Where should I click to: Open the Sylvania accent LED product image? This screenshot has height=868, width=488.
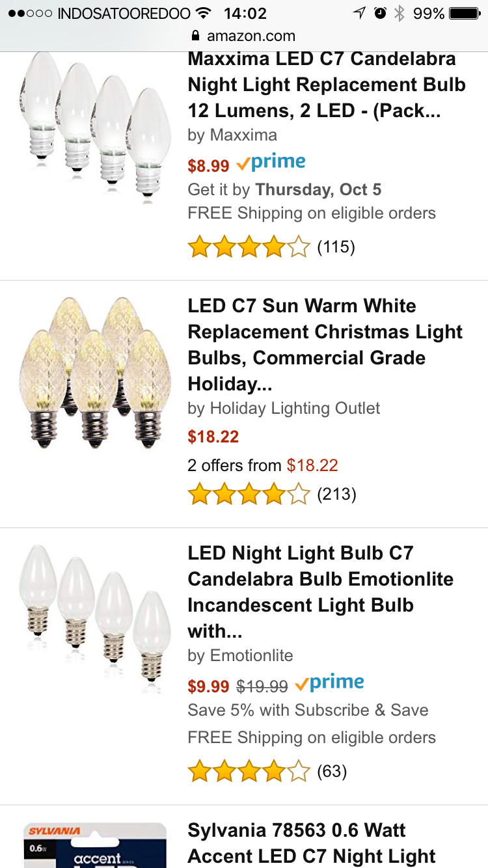(95, 845)
